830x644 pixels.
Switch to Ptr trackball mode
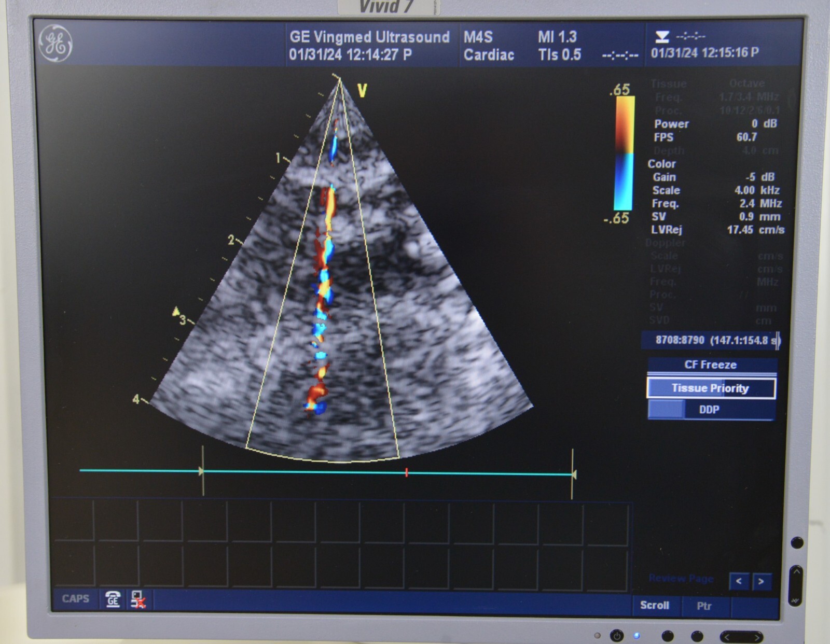point(704,606)
